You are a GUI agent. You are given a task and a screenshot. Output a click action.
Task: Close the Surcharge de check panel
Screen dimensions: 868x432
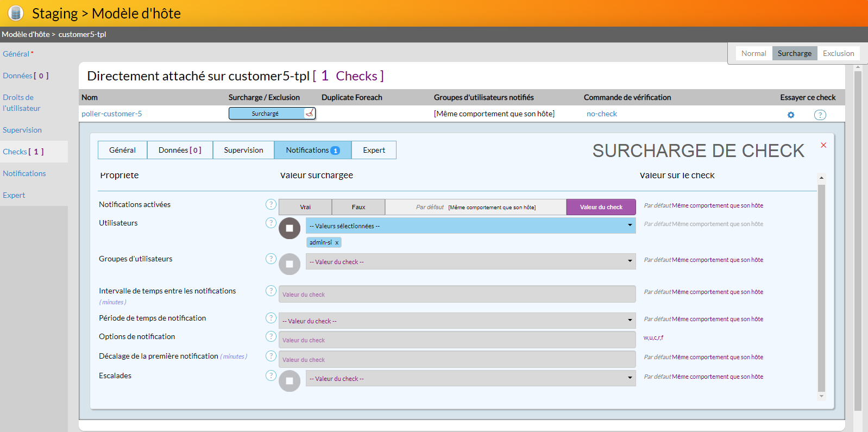[823, 145]
